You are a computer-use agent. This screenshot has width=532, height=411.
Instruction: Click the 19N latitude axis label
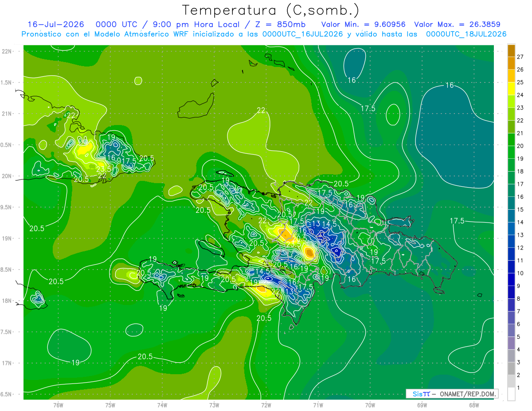tap(7, 239)
